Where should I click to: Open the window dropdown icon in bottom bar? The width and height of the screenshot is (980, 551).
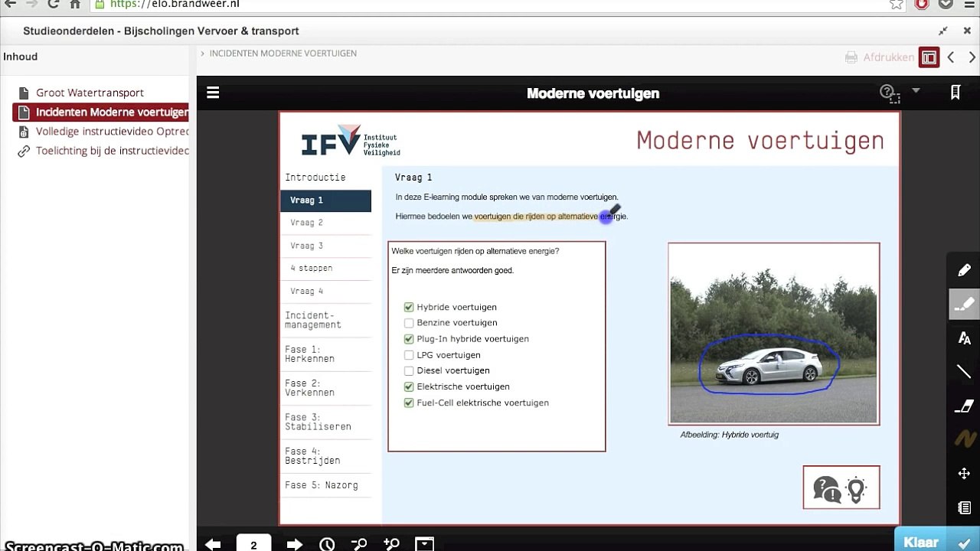point(424,544)
